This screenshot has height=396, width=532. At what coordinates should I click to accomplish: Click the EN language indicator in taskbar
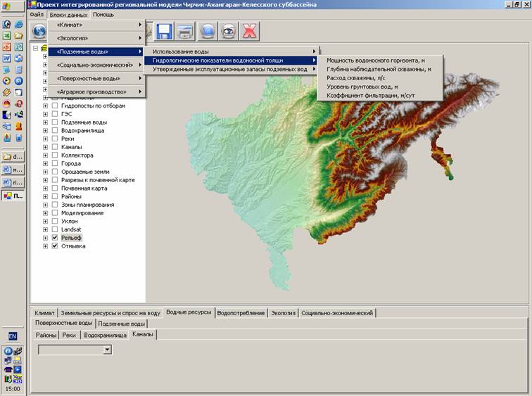pos(13,336)
